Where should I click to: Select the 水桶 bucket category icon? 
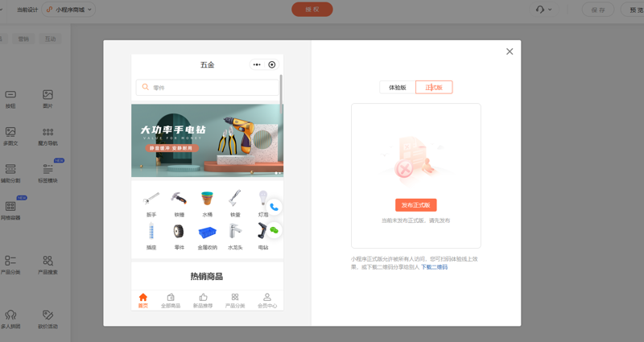coord(208,198)
